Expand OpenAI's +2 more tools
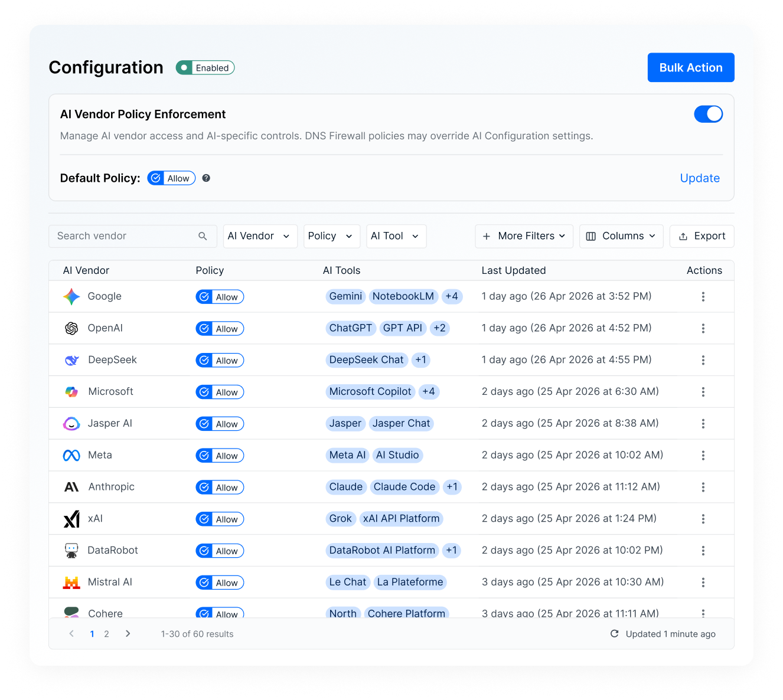This screenshot has width=783, height=700. point(439,328)
